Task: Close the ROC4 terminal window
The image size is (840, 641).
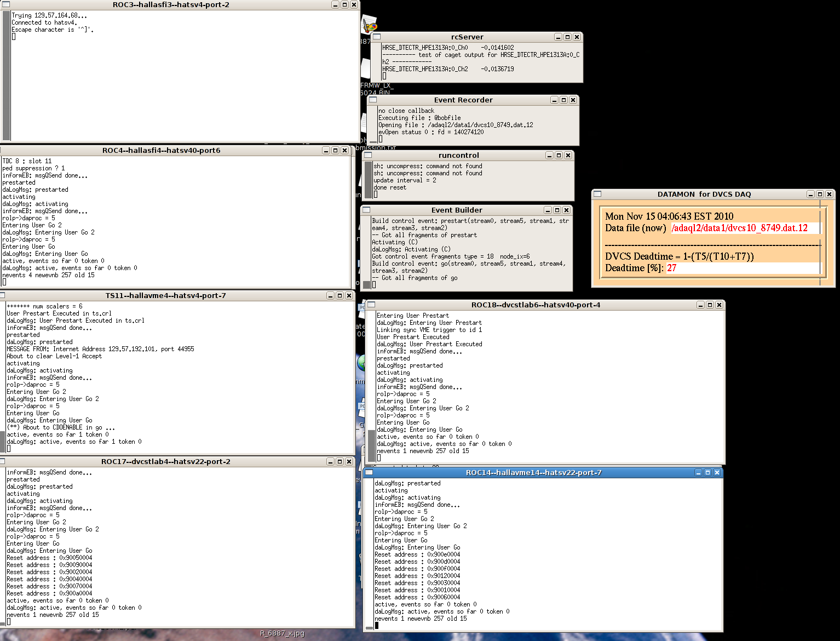Action: tap(344, 150)
